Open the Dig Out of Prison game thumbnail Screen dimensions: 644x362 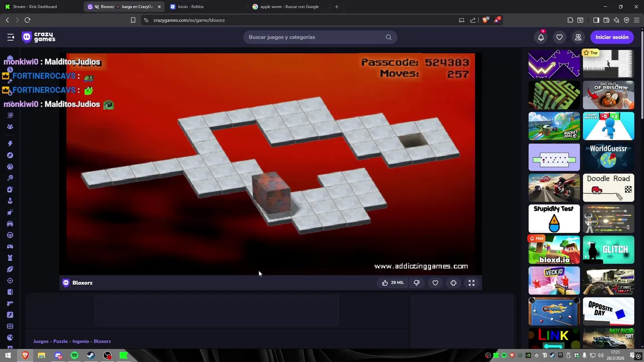(608, 95)
